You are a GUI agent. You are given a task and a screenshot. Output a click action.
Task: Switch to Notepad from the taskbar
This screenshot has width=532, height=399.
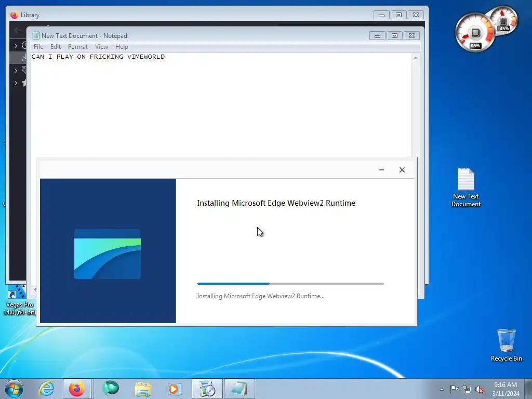click(239, 389)
